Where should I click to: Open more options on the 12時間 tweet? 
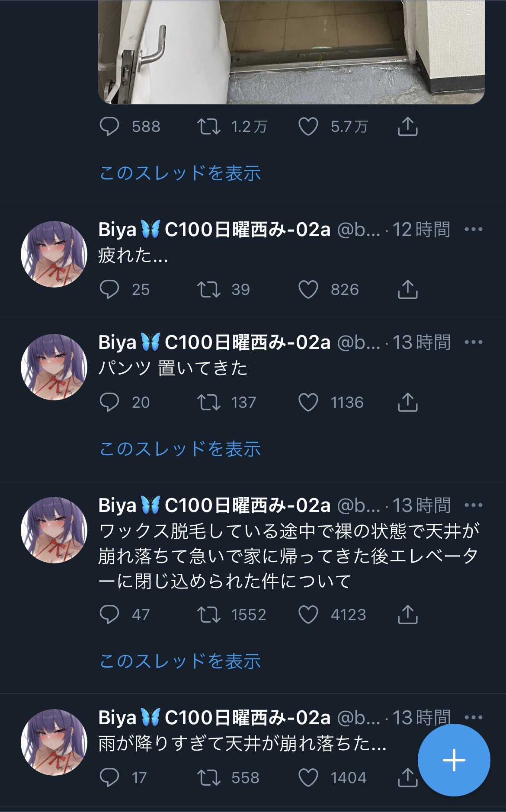pos(473,229)
